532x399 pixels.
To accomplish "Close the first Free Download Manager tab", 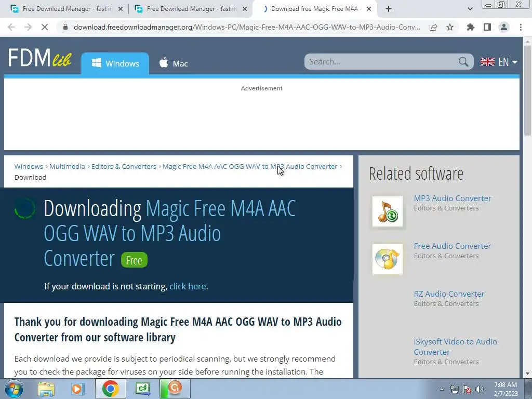I will [x=120, y=9].
